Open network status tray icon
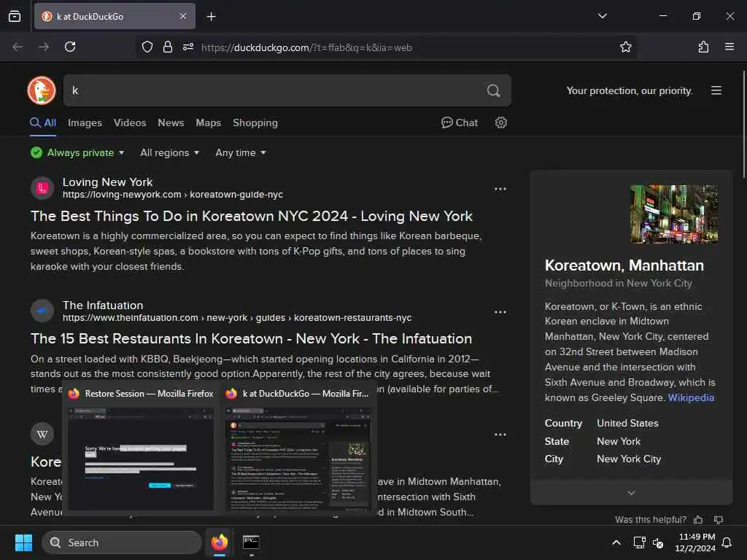 [639, 542]
